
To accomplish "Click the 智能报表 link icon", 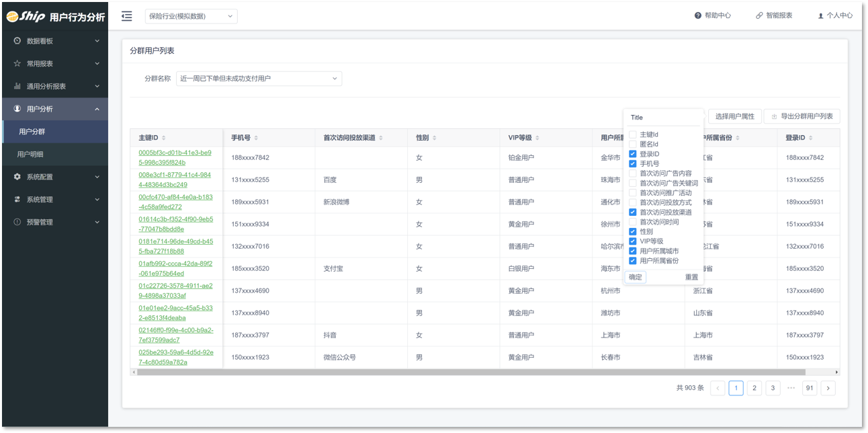I will (758, 15).
